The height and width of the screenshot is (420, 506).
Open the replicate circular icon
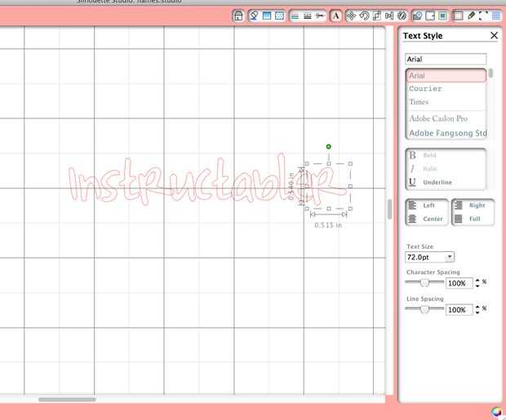[402, 15]
